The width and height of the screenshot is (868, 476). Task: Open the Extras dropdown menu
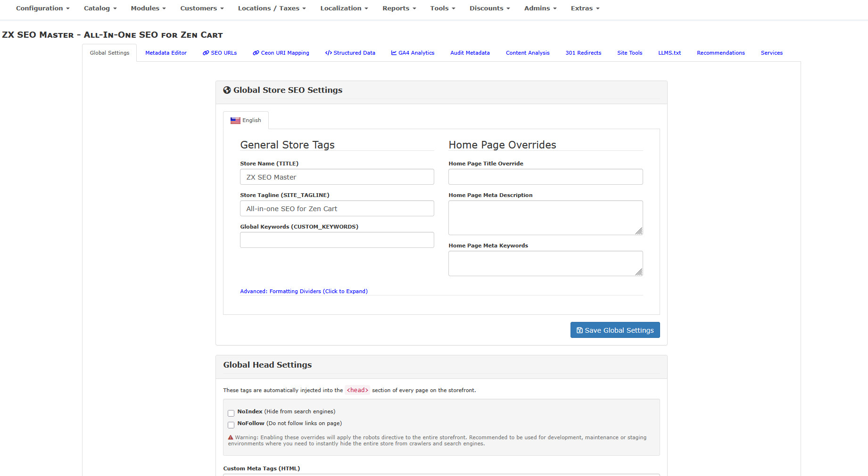pos(585,8)
